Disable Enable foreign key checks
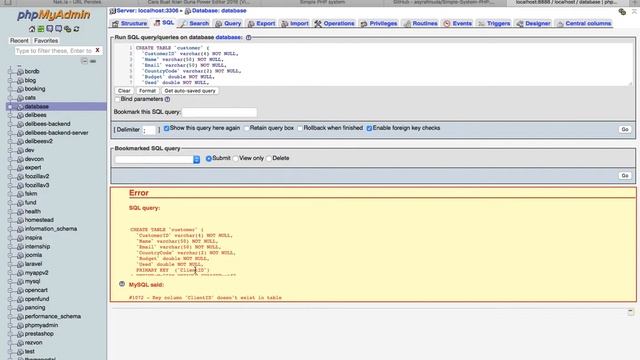 pyautogui.click(x=369, y=128)
